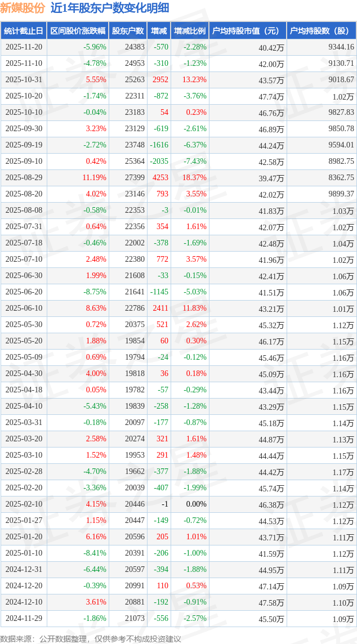This screenshot has height=644, width=357.
Task: Click the 股东户数 column header
Action: tap(128, 31)
